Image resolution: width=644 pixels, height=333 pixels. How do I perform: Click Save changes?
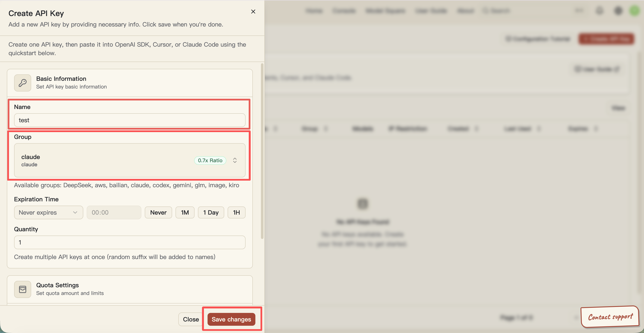tap(231, 319)
